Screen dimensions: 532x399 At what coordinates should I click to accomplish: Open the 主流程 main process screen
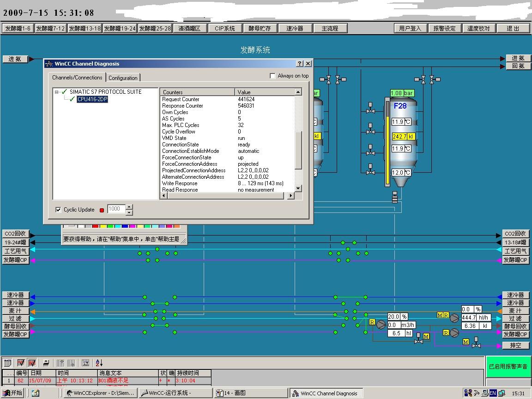click(330, 28)
